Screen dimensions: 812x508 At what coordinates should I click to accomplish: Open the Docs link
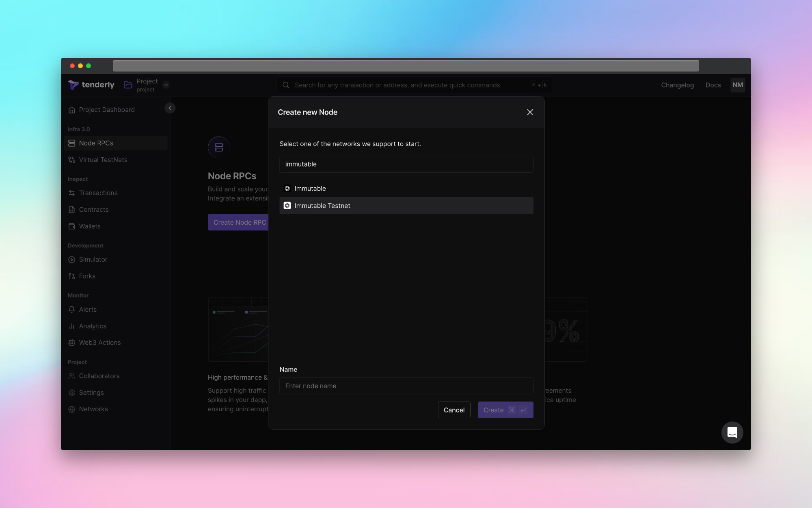(x=713, y=85)
